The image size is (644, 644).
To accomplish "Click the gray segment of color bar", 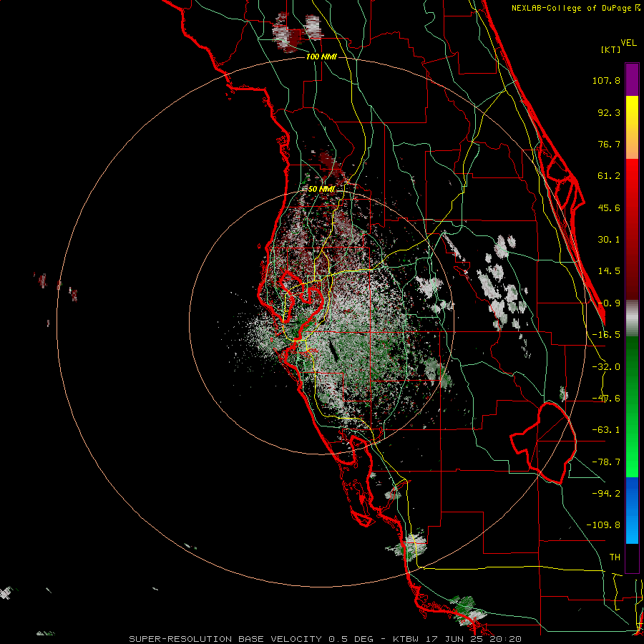I will [x=632, y=318].
